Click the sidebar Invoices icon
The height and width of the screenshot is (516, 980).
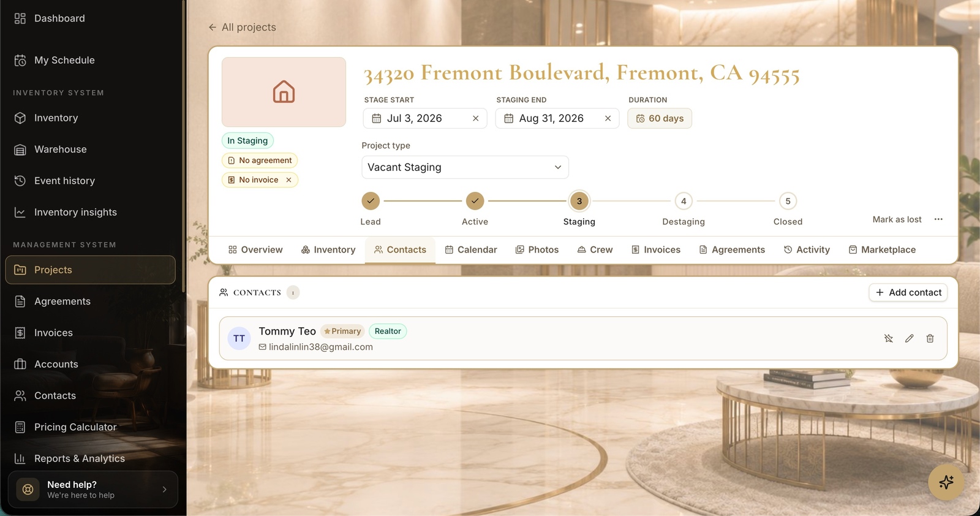point(20,333)
